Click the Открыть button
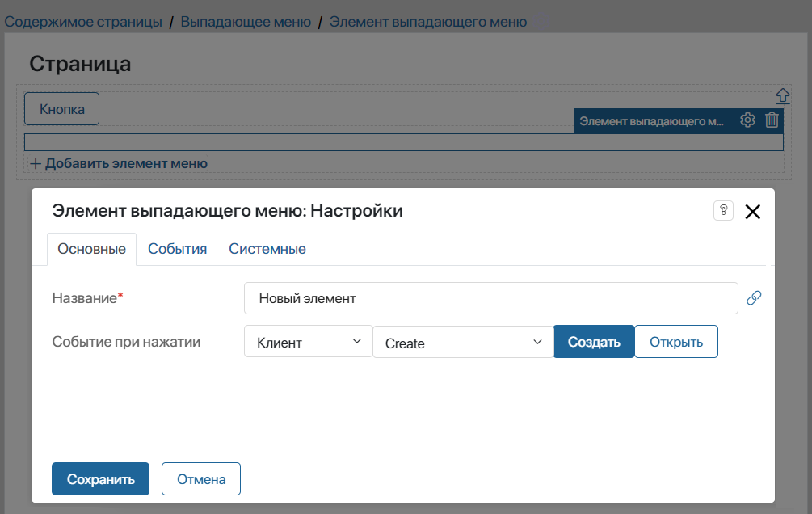Image resolution: width=812 pixels, height=514 pixels. (675, 342)
